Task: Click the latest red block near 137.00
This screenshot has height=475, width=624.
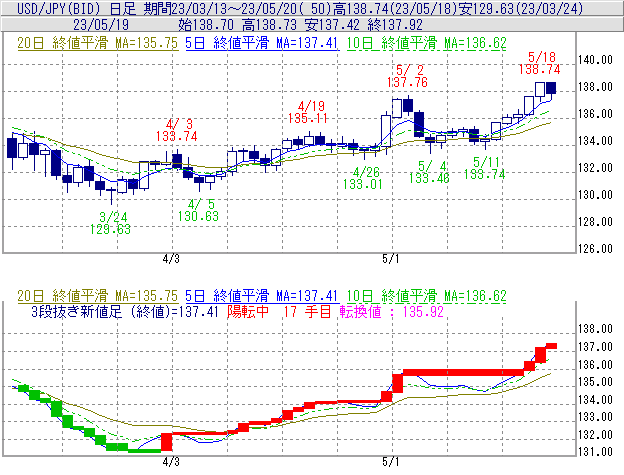Action: (x=551, y=346)
